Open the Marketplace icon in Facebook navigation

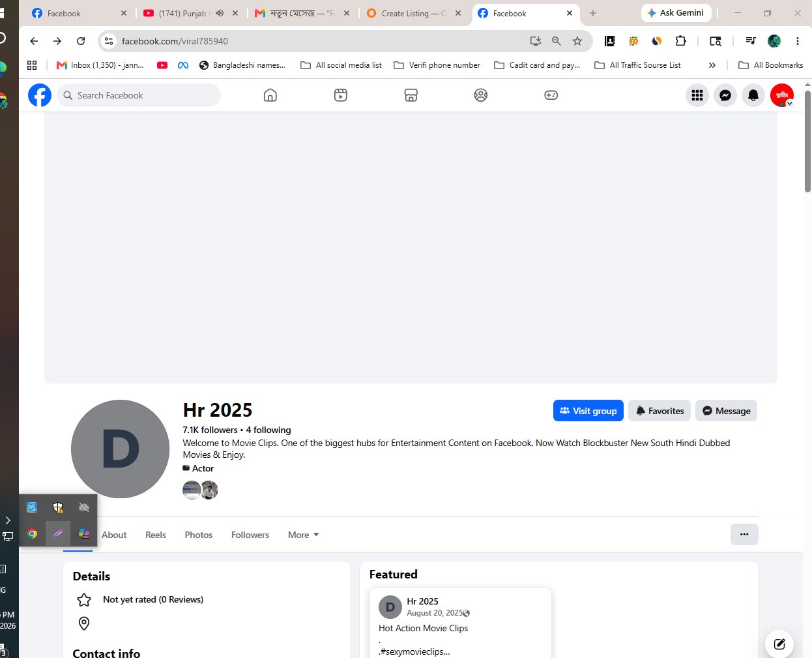411,95
